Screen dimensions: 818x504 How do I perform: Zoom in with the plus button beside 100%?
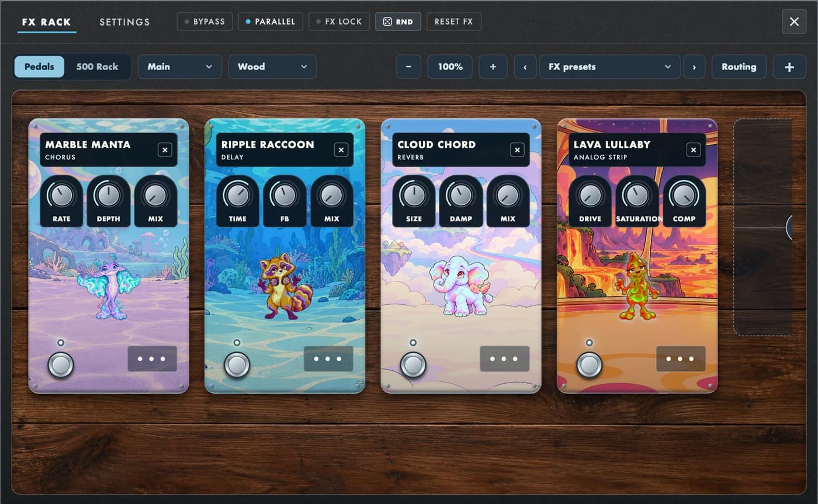493,67
